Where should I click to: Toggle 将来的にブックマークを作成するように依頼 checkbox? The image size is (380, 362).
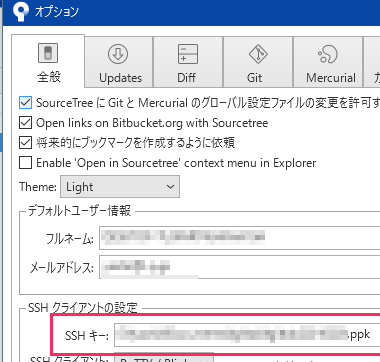(x=25, y=143)
